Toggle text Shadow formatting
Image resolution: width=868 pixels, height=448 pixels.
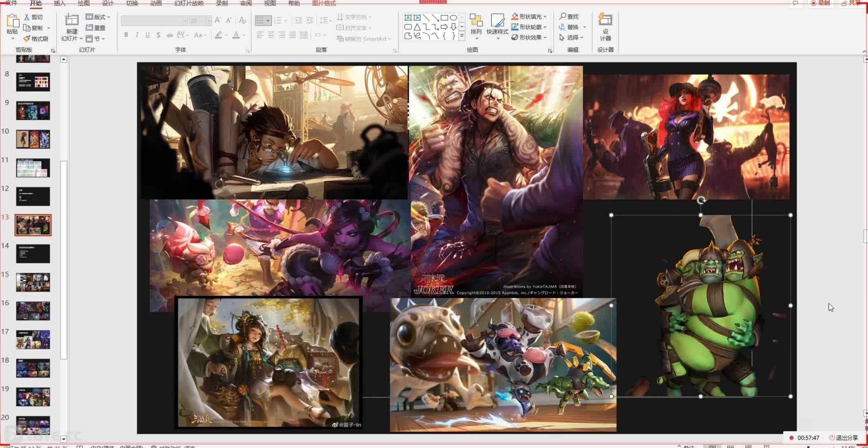[158, 35]
